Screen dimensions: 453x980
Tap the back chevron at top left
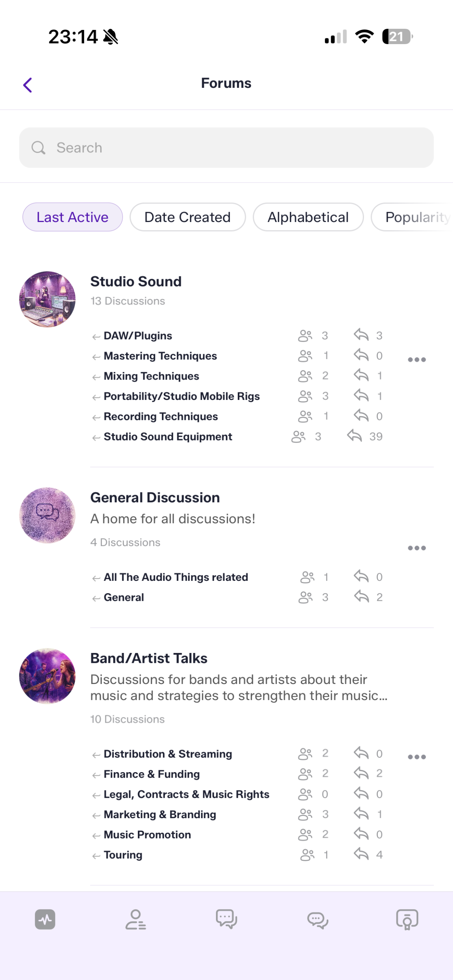[x=27, y=84]
